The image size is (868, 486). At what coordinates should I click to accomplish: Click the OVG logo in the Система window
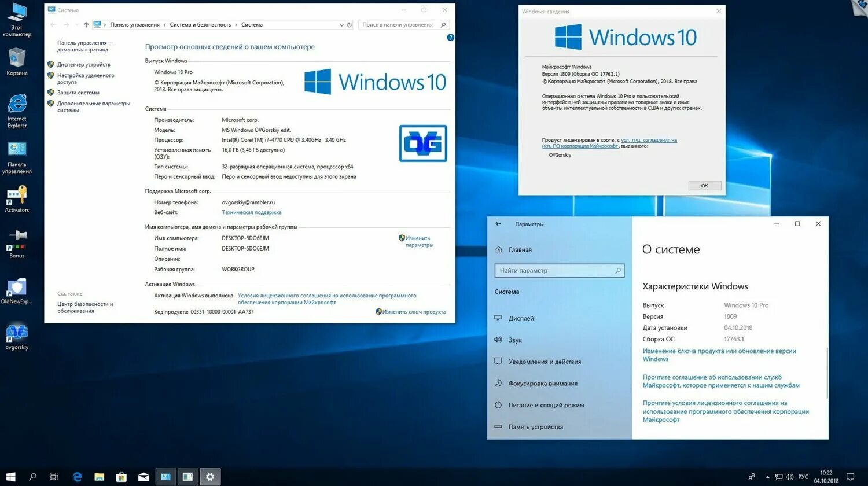[423, 143]
